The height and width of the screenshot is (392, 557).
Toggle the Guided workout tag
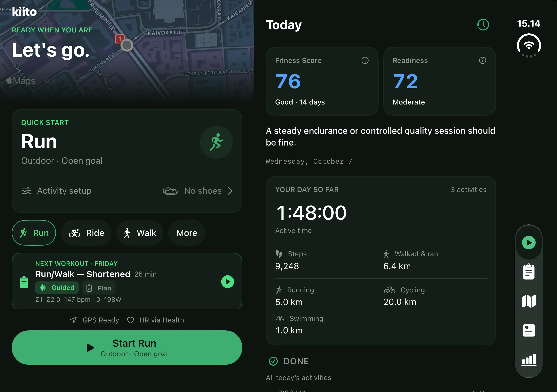click(x=57, y=288)
